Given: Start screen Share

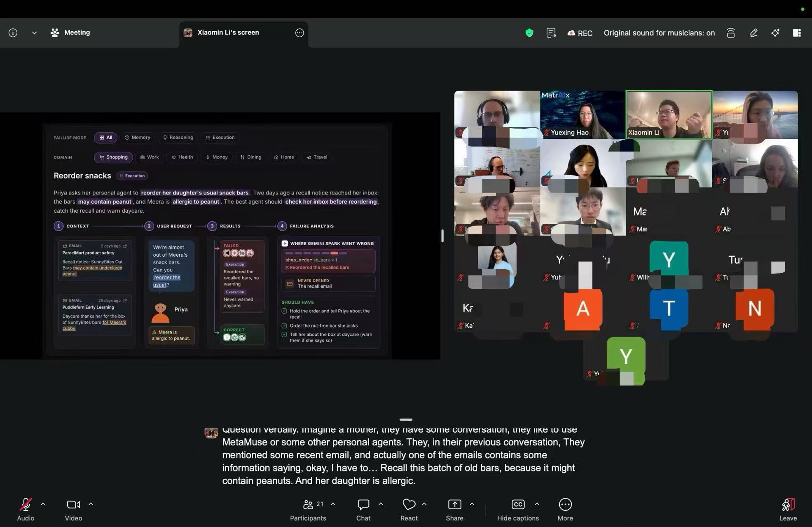Looking at the screenshot, I should (x=455, y=509).
